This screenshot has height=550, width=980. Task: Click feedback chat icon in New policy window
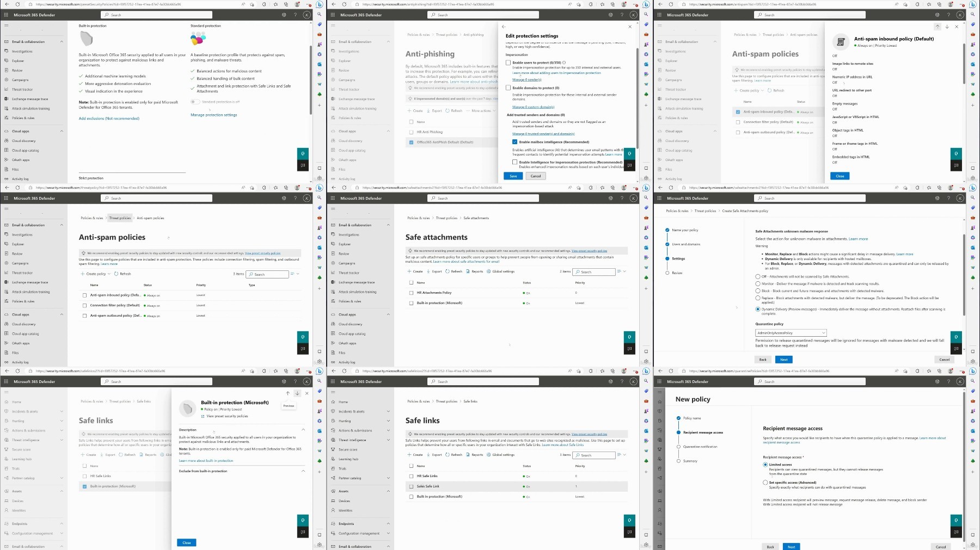(x=956, y=532)
